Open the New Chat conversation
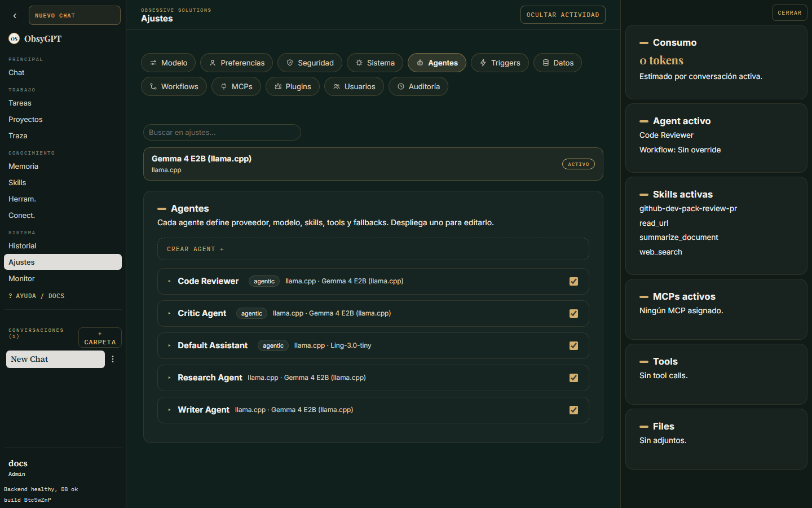This screenshot has width=812, height=508. [x=55, y=359]
